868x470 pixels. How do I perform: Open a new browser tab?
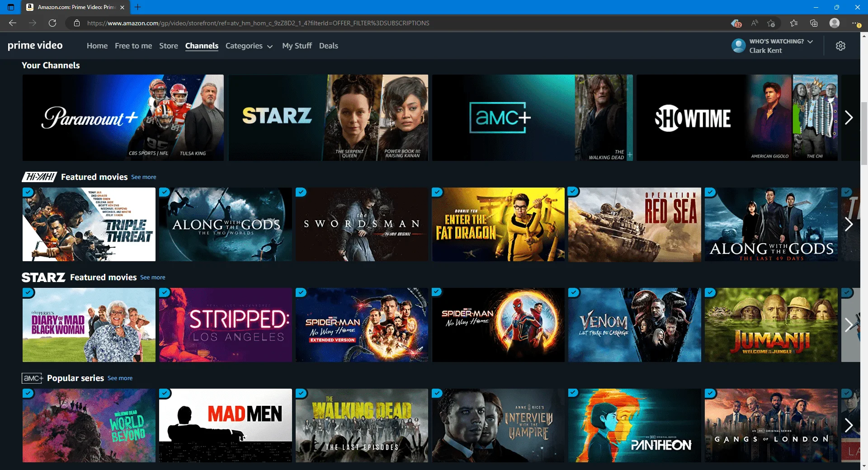pyautogui.click(x=138, y=7)
